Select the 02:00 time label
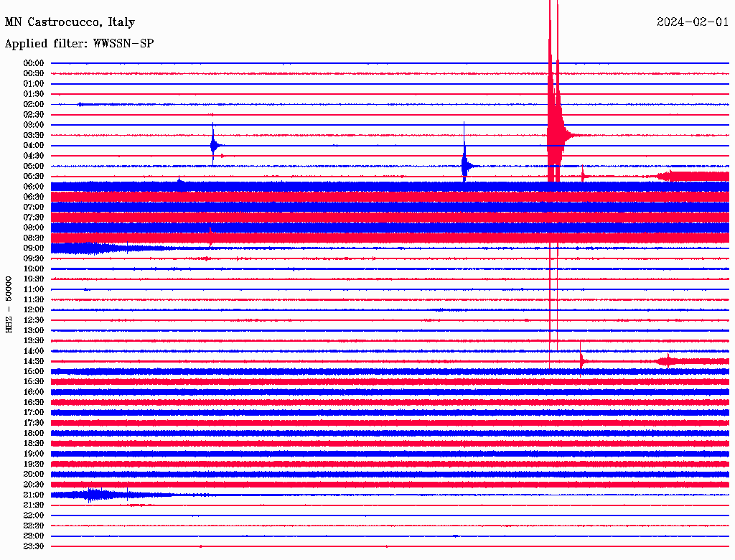The image size is (735, 560). [34, 104]
